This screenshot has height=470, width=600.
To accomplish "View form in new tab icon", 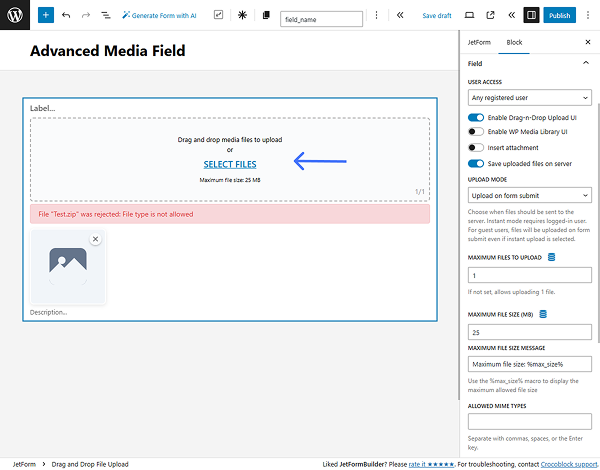I will pos(490,15).
